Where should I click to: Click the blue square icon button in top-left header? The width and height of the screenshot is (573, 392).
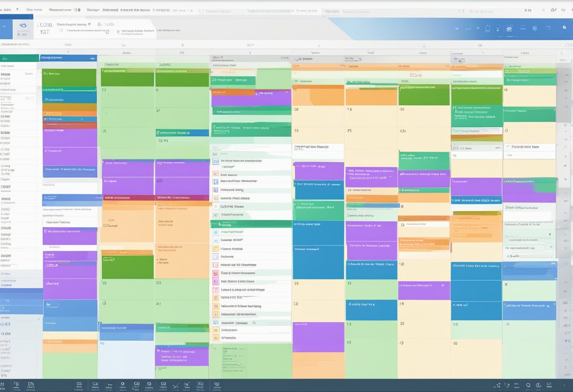22,28
